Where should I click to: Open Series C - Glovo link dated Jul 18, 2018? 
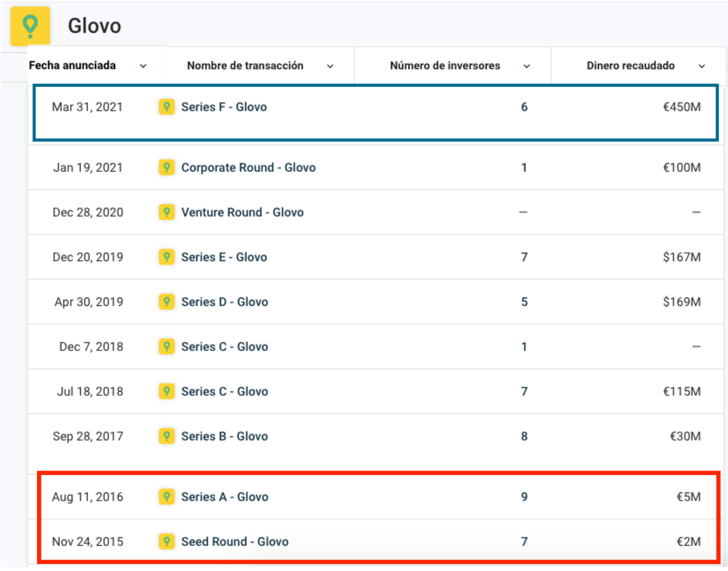[x=225, y=391]
